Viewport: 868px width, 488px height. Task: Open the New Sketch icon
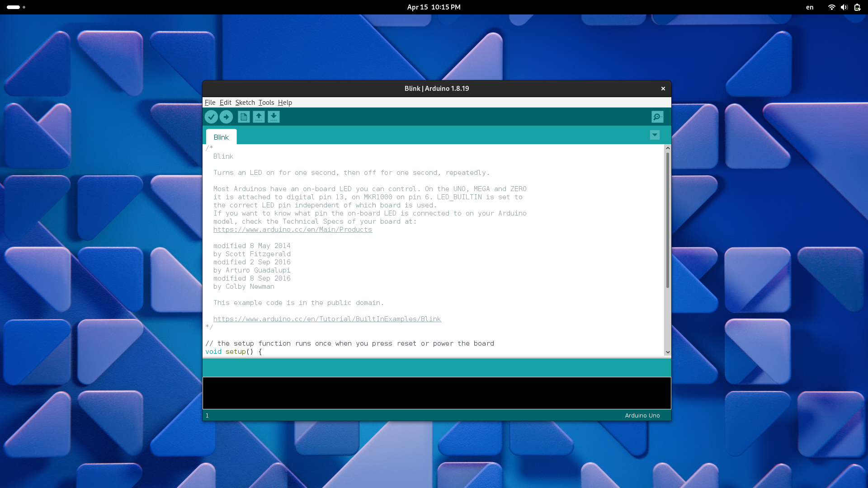coord(243,116)
